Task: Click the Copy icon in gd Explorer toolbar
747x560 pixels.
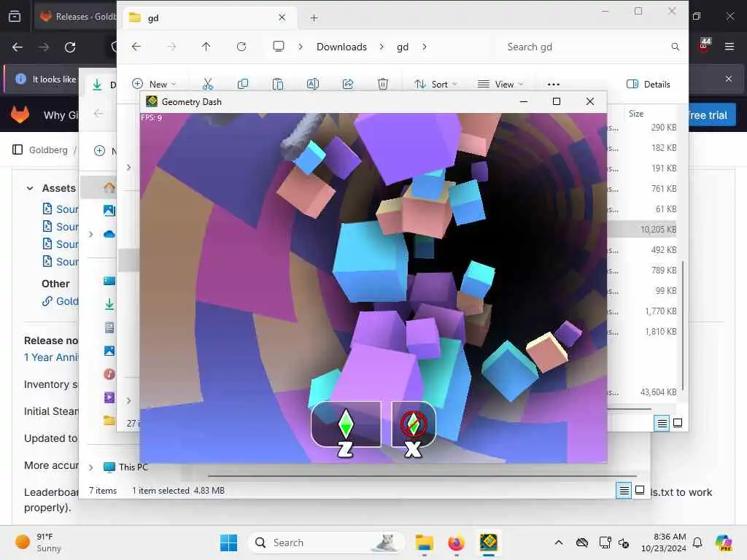Action: click(x=242, y=85)
